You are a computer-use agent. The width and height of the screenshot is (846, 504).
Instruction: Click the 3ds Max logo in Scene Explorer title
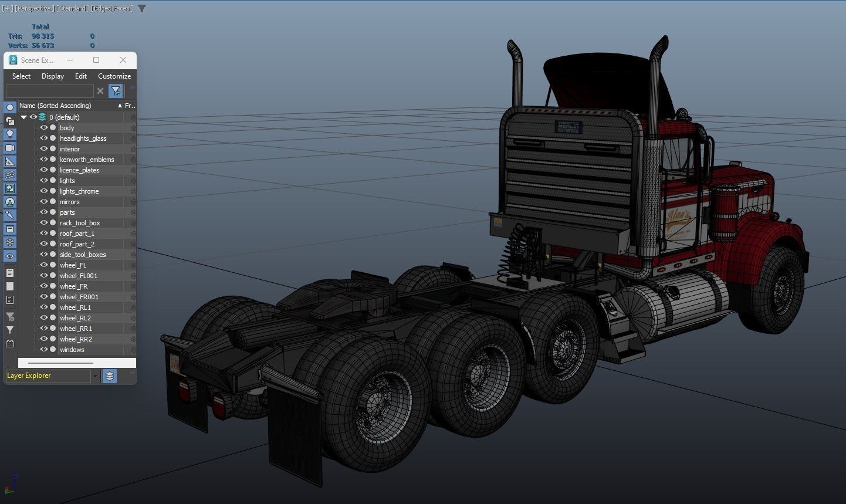click(x=13, y=60)
